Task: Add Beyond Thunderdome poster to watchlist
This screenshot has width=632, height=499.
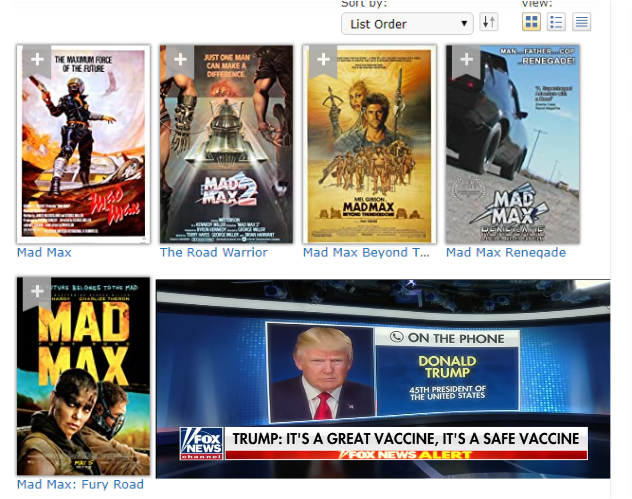Action: [x=323, y=60]
